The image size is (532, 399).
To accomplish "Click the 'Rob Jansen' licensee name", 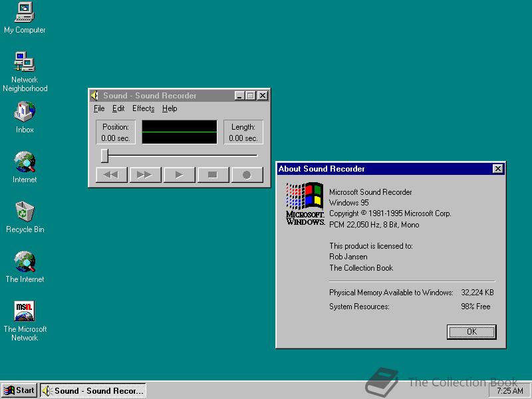I will [x=348, y=257].
